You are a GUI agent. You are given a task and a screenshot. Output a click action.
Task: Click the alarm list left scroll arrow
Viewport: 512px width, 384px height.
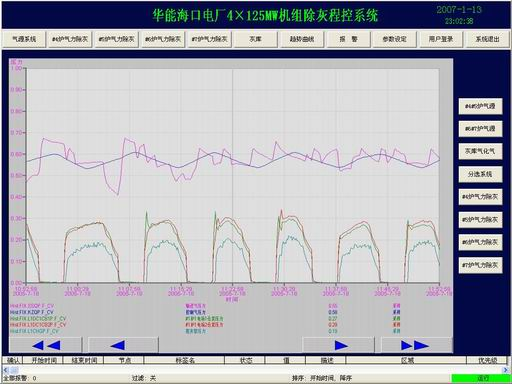point(5,370)
